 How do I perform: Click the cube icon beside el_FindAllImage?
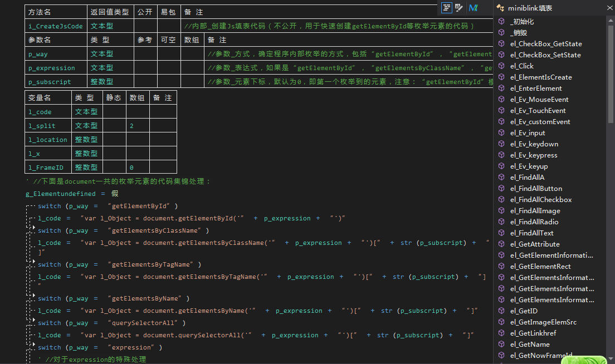[x=501, y=210]
